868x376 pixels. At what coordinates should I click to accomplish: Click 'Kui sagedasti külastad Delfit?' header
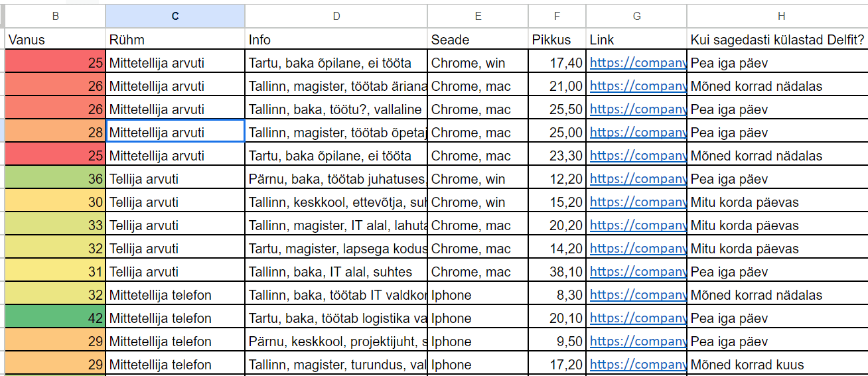click(778, 40)
